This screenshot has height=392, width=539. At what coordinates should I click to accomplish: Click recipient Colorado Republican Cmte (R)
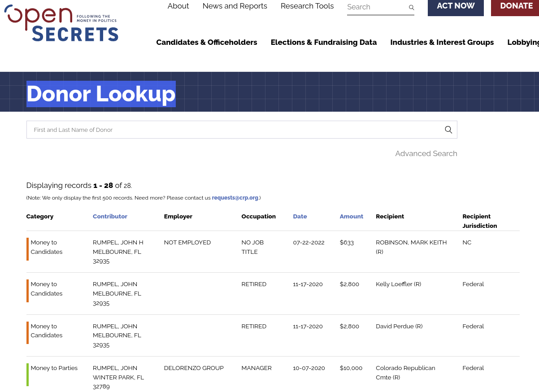point(405,373)
